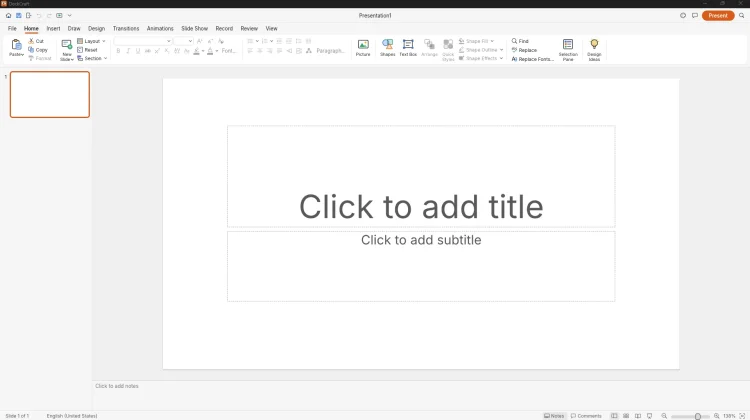Open the Slide Show tab
This screenshot has height=420, width=750.
(x=194, y=29)
